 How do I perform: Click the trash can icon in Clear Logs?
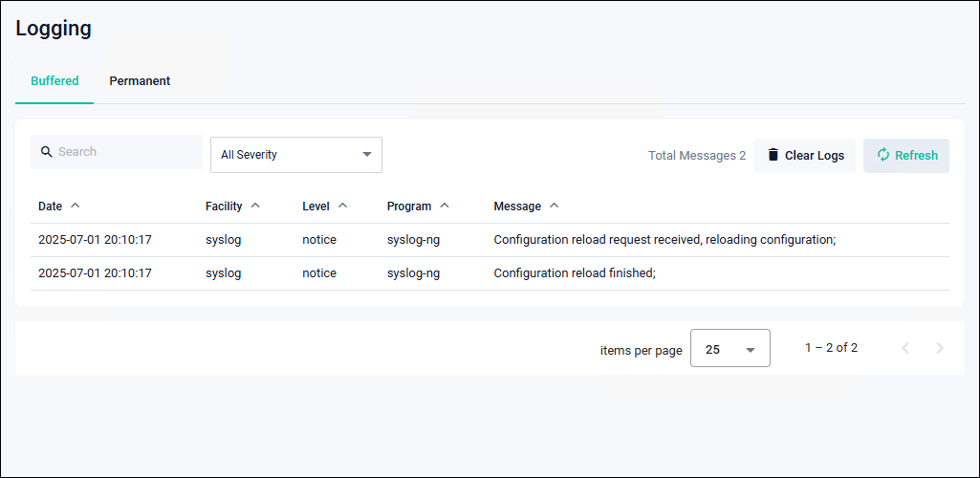pos(773,155)
